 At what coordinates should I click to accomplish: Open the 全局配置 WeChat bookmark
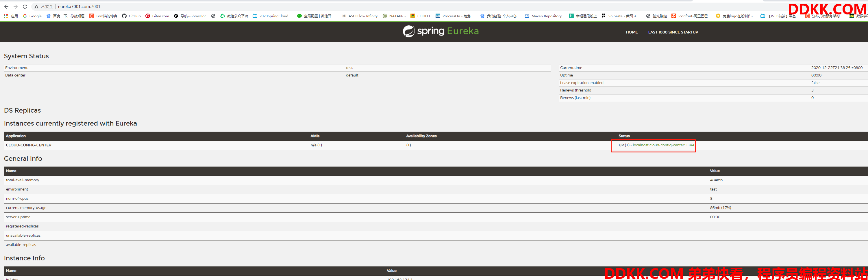coord(316,16)
